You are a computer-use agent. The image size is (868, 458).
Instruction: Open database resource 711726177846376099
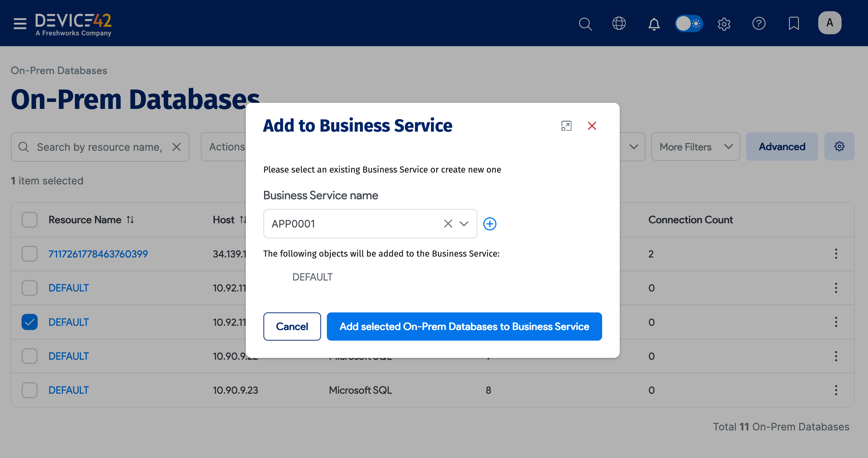click(98, 254)
